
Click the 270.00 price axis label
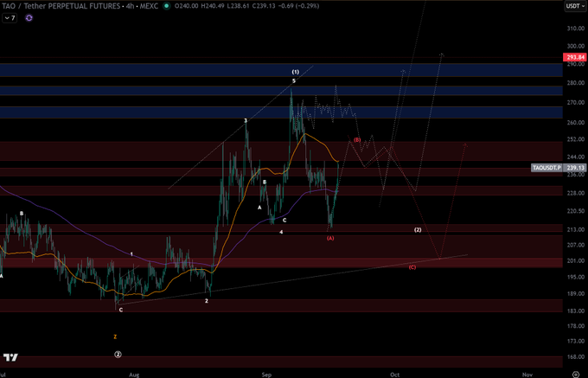[576, 102]
